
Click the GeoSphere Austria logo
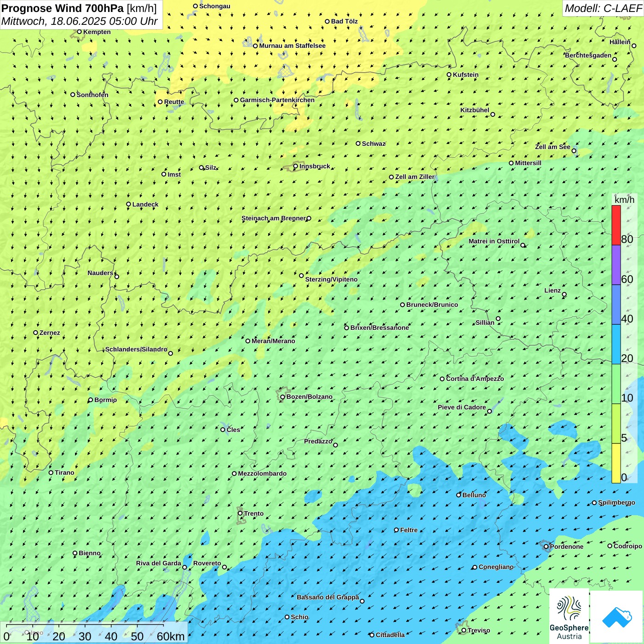click(569, 616)
